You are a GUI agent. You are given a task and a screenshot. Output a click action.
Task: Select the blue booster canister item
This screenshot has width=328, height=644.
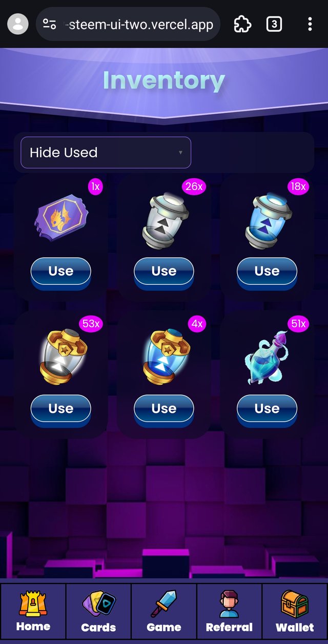(268, 220)
